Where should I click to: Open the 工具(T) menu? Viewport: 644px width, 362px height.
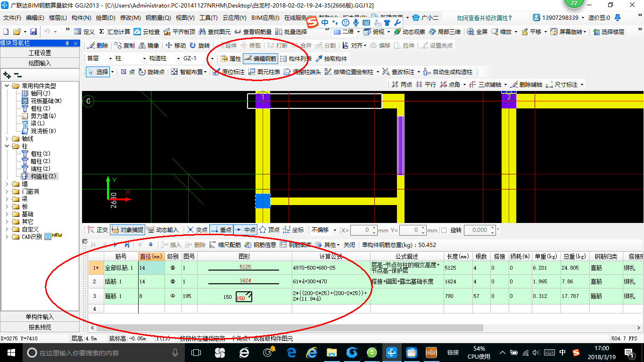(208, 18)
